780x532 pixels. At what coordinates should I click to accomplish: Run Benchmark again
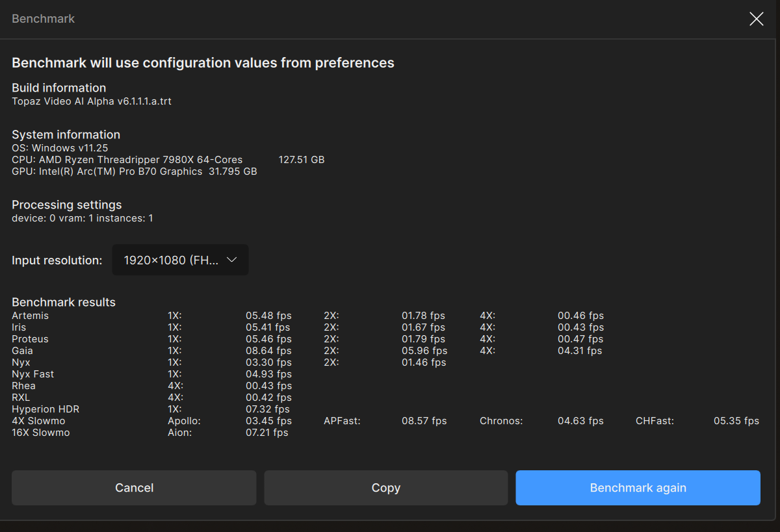point(638,488)
